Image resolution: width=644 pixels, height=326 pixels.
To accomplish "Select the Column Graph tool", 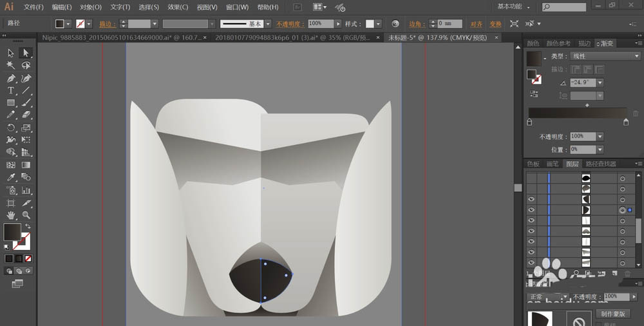I will coord(26,190).
